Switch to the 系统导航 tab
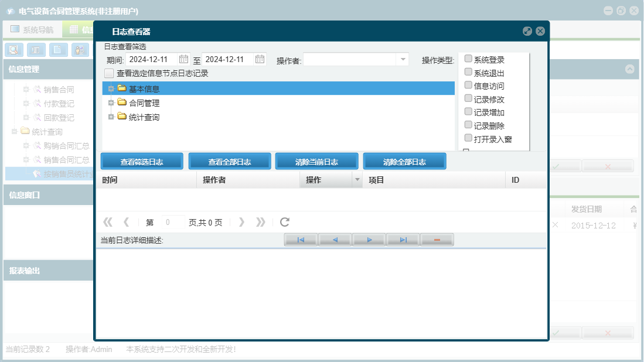This screenshot has height=362, width=644. click(x=32, y=29)
